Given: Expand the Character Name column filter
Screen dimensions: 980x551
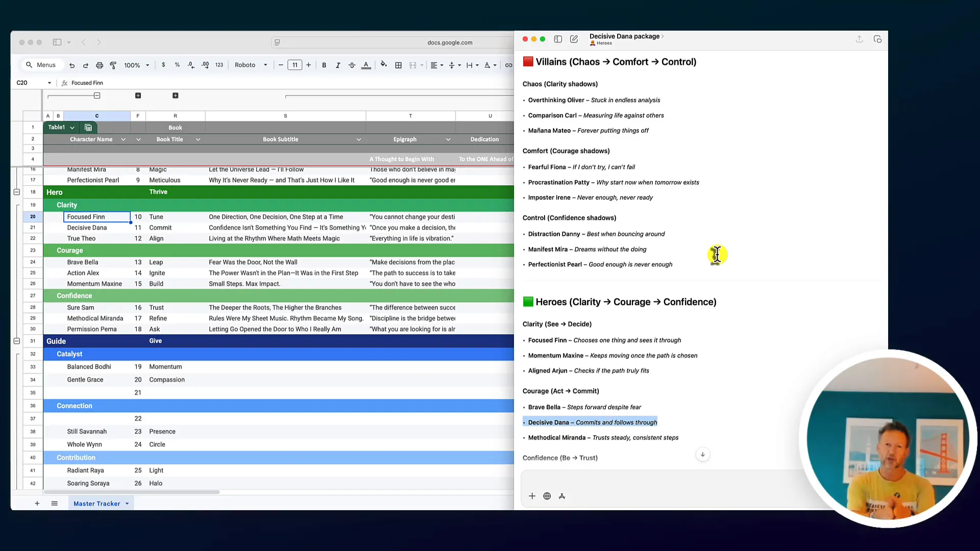Looking at the screenshot, I should click(123, 139).
